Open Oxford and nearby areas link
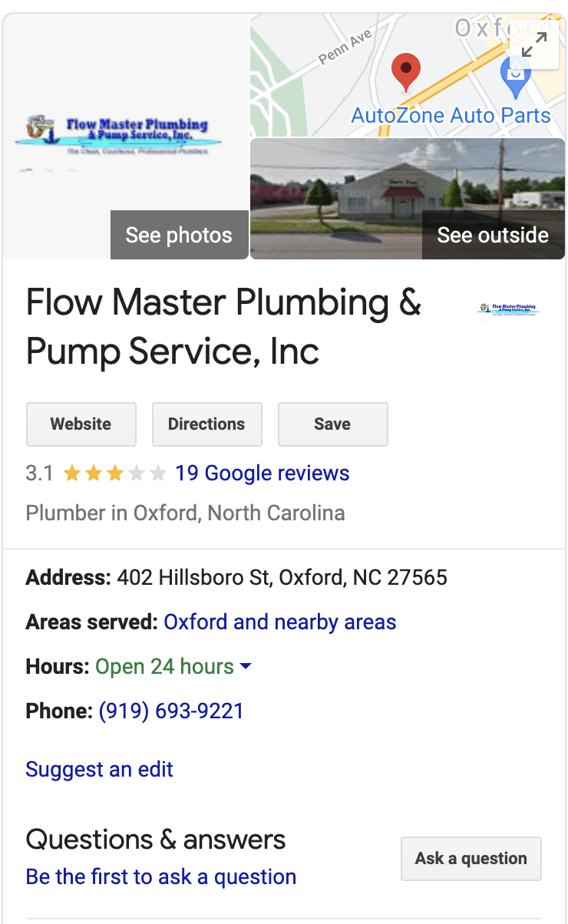The height and width of the screenshot is (924, 568). (x=280, y=622)
